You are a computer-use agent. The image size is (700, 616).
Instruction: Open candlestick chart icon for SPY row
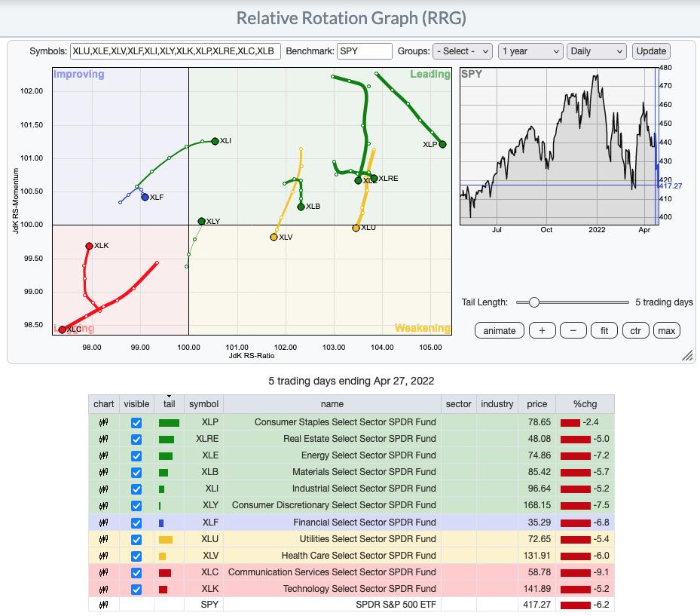[103, 605]
